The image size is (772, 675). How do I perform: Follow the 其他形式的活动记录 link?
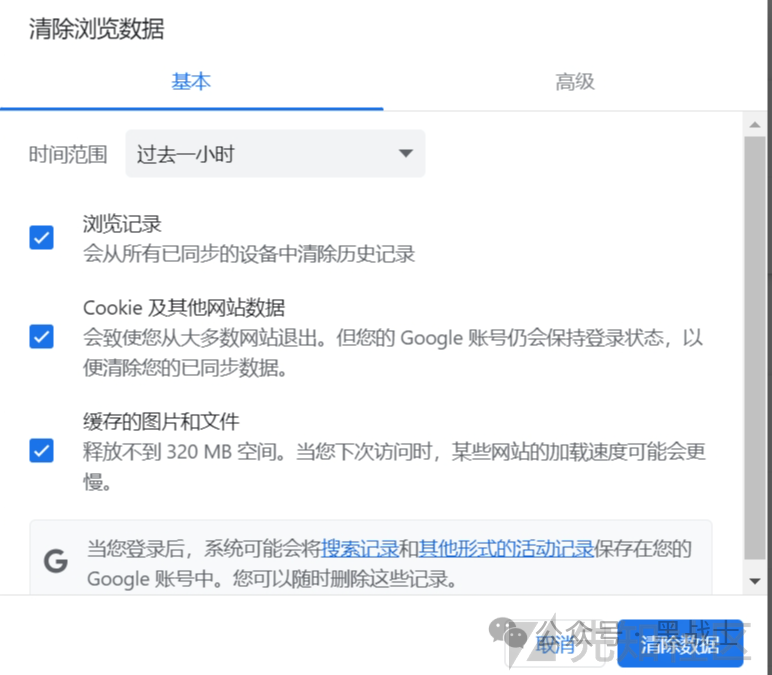pyautogui.click(x=506, y=548)
